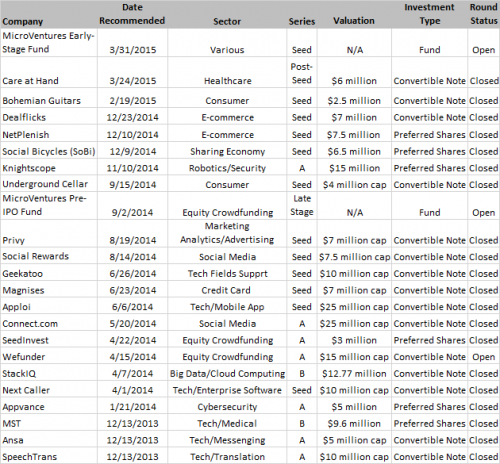Click the Investment Type column header
Viewport: 500px width, 464px height.
[x=429, y=14]
